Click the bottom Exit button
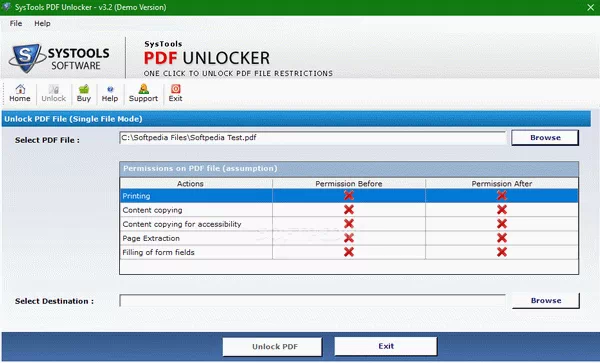Screen dimensions: 600x363 [x=386, y=346]
